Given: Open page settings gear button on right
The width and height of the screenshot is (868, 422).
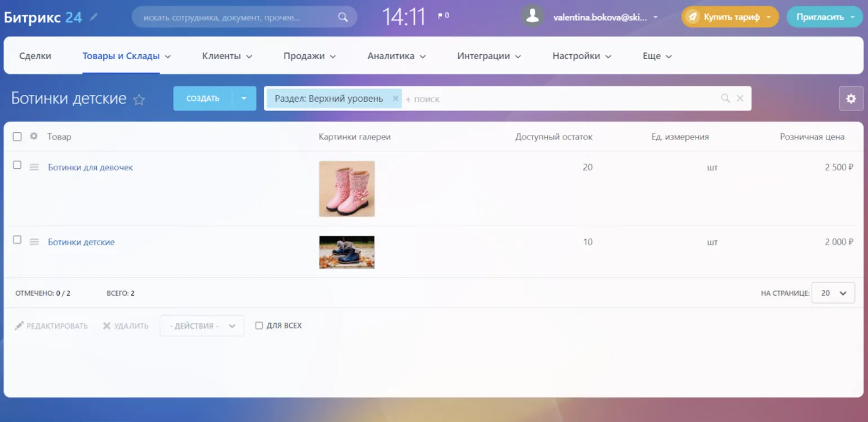Looking at the screenshot, I should [851, 99].
